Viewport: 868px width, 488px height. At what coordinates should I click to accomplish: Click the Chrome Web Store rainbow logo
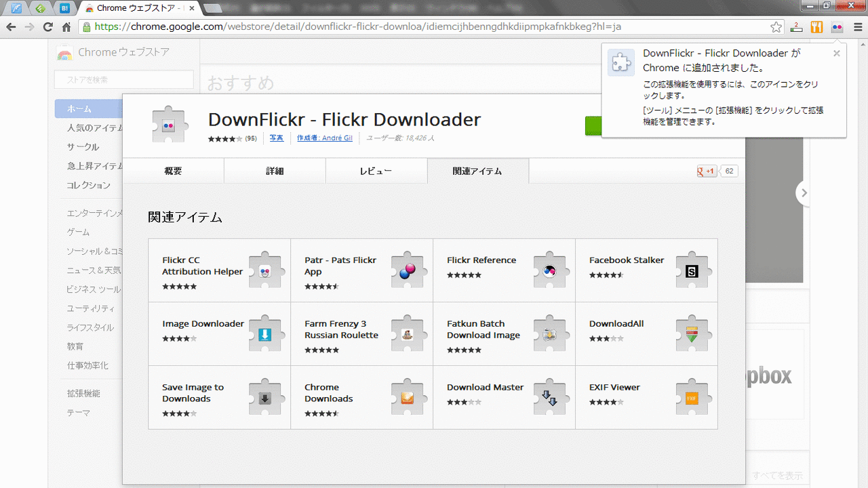click(65, 53)
